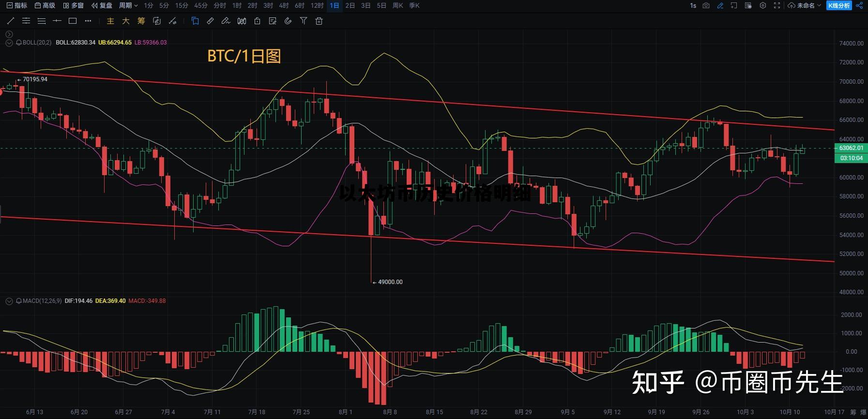Open more drawing tools ellipsis
Image resolution: width=868 pixels, height=419 pixels.
pos(88,21)
